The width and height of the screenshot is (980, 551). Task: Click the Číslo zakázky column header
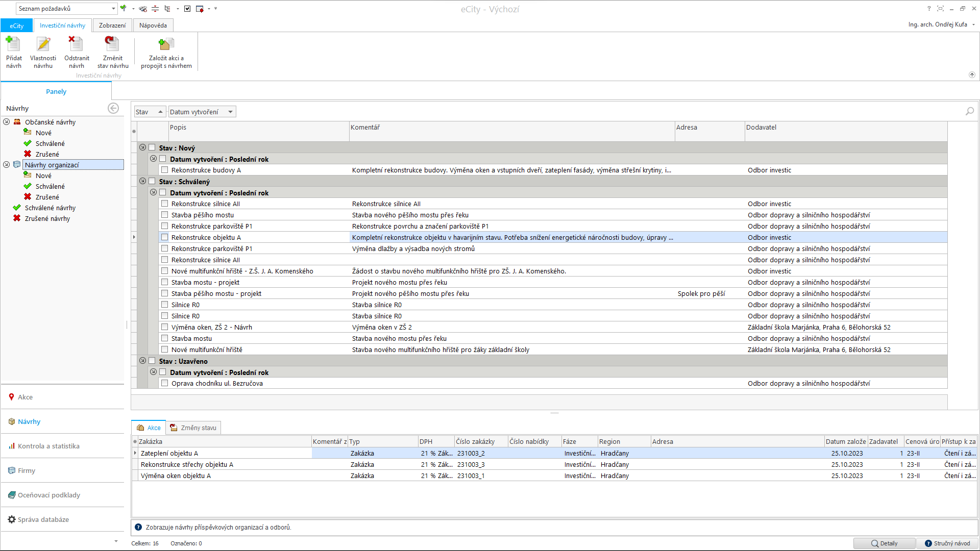coord(481,441)
